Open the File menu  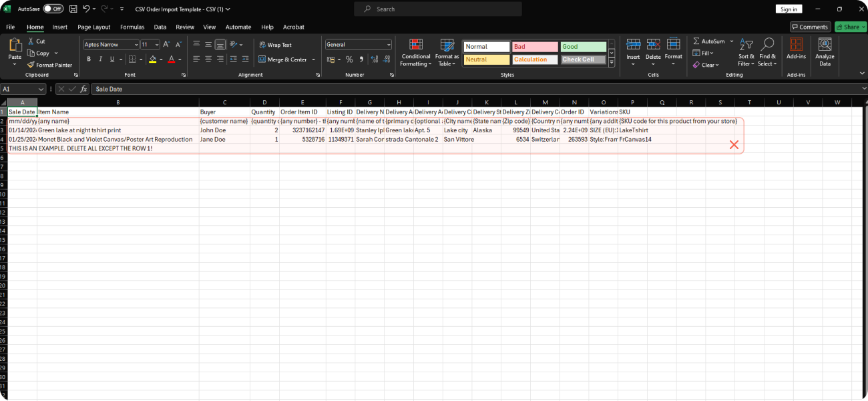click(10, 27)
